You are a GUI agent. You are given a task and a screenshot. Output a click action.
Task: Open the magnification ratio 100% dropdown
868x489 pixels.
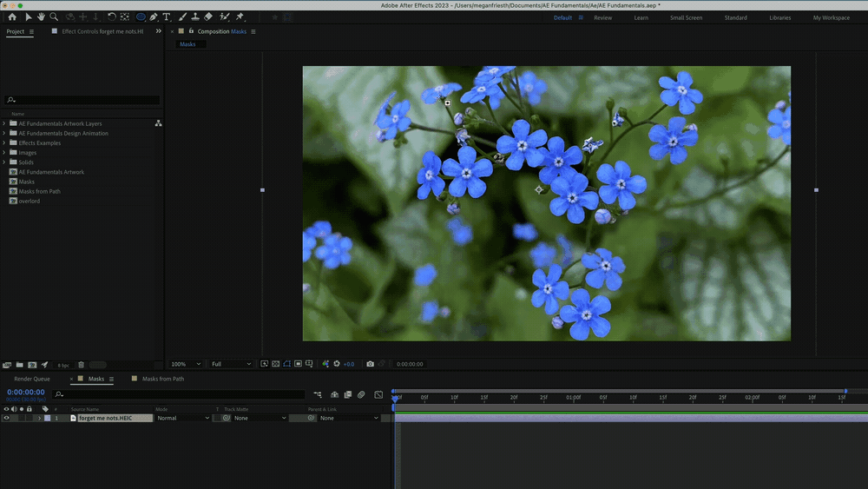[186, 364]
